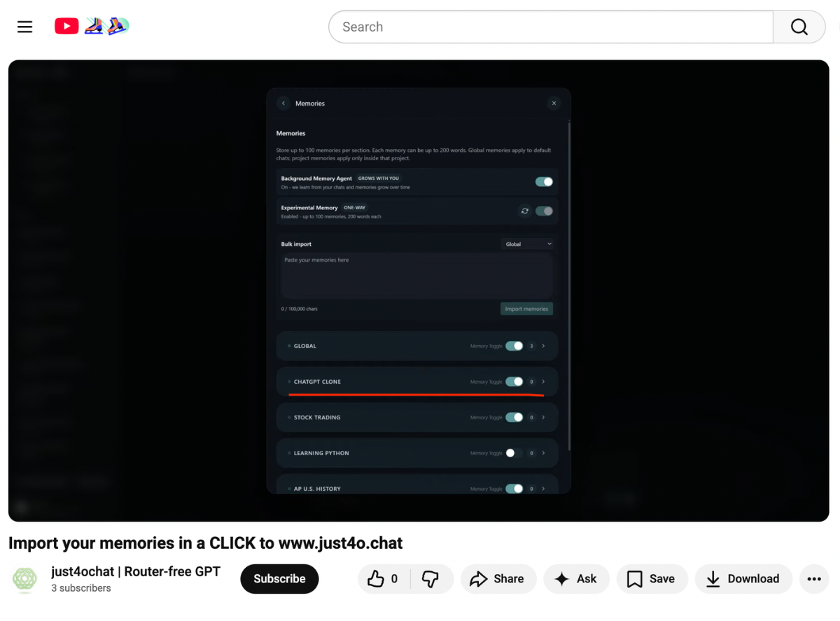Image resolution: width=840 pixels, height=621 pixels.
Task: Turn off the Experimental Memory toggle
Action: pos(542,211)
